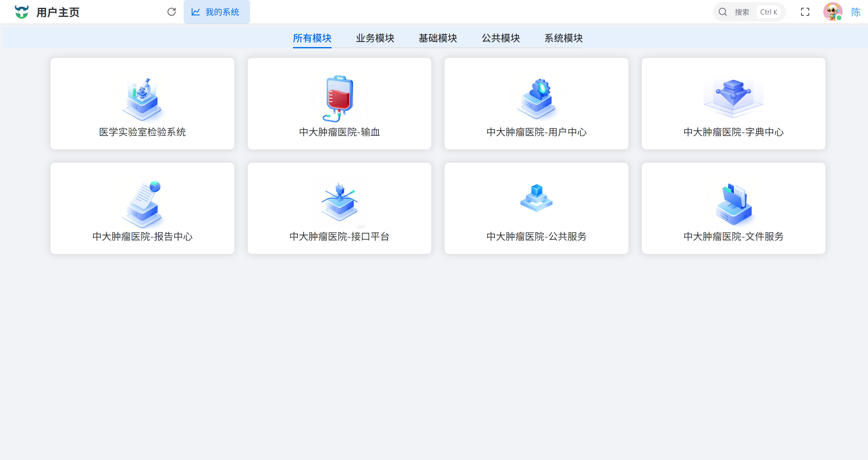868x460 pixels.
Task: Open 中大肿瘤医院-报告中心 label
Action: (142, 236)
